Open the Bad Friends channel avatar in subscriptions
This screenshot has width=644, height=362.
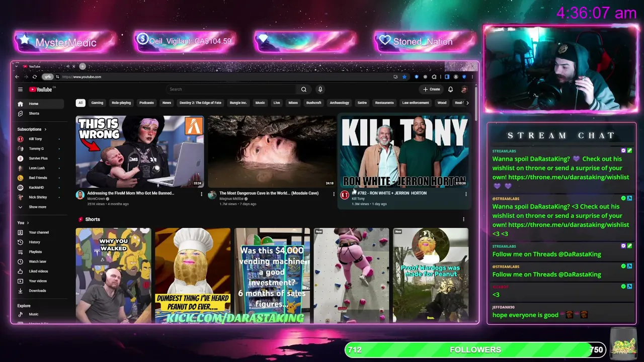[20, 177]
